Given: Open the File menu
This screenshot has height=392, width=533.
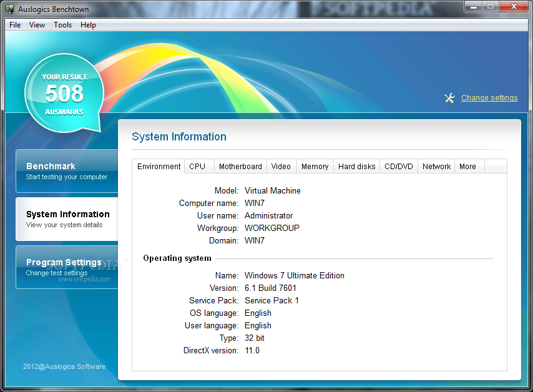Looking at the screenshot, I should click(15, 25).
